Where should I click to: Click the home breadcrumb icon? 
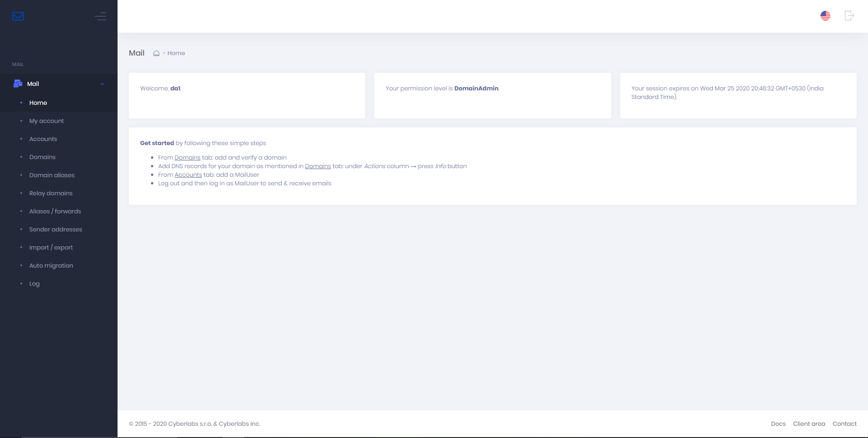pyautogui.click(x=156, y=53)
